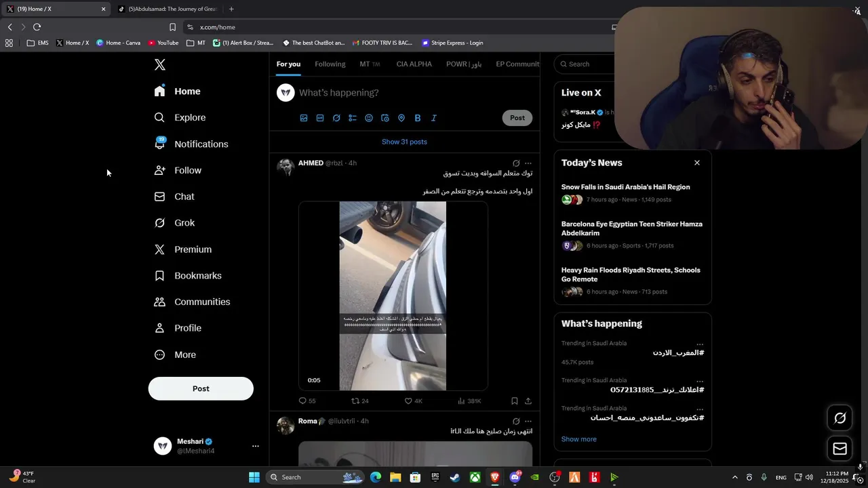The image size is (868, 488).
Task: Add a GIF in the composer
Action: pos(320,118)
